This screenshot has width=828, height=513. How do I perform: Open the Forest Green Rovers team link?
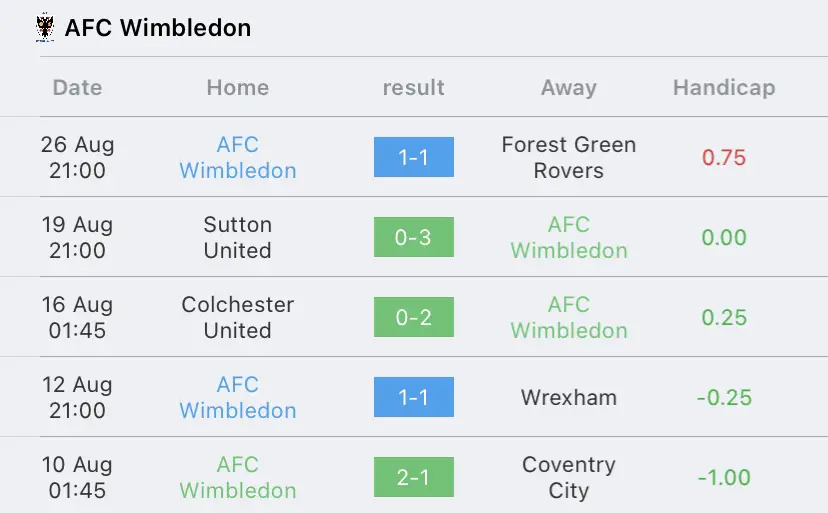pos(569,157)
